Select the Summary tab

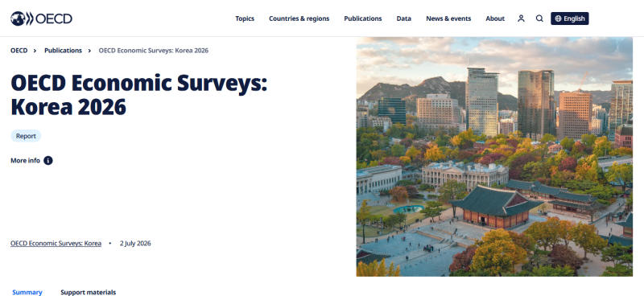(27, 292)
